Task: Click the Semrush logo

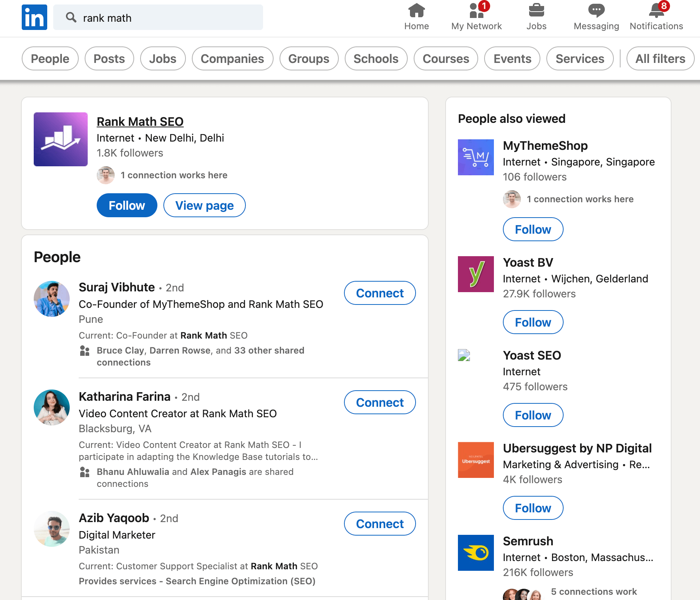Action: [476, 553]
